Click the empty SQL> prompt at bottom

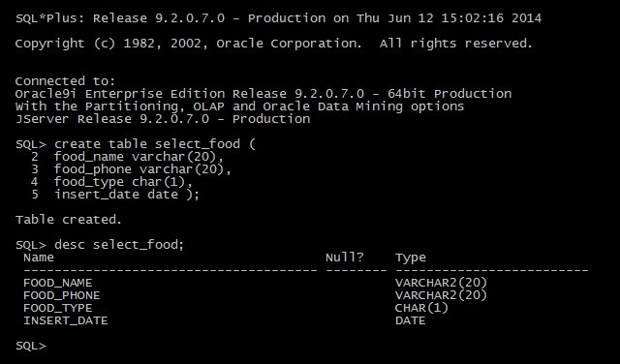(x=31, y=346)
